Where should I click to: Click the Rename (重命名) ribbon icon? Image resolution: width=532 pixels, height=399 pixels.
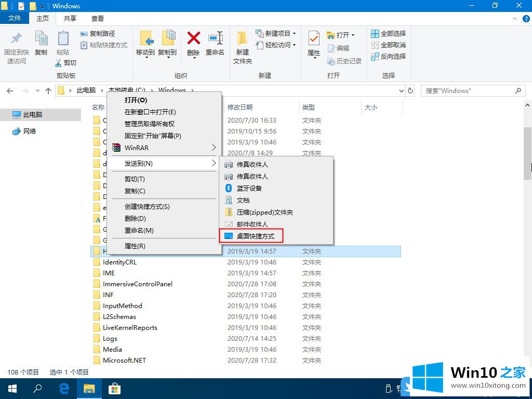pyautogui.click(x=215, y=39)
